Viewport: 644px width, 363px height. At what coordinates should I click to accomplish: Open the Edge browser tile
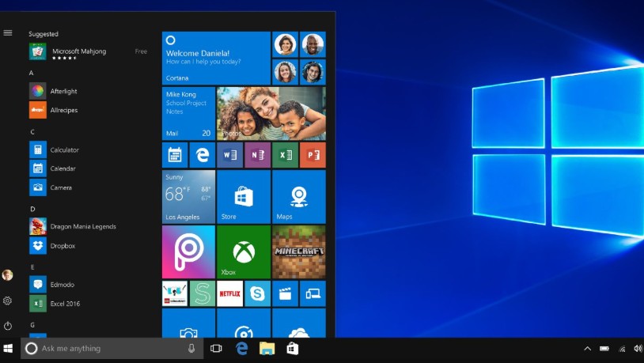click(x=202, y=155)
